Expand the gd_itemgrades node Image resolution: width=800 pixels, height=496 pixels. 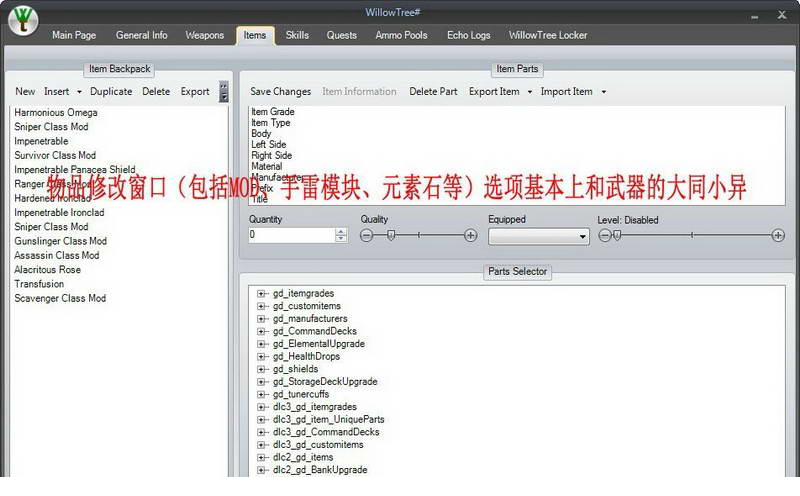pyautogui.click(x=261, y=293)
